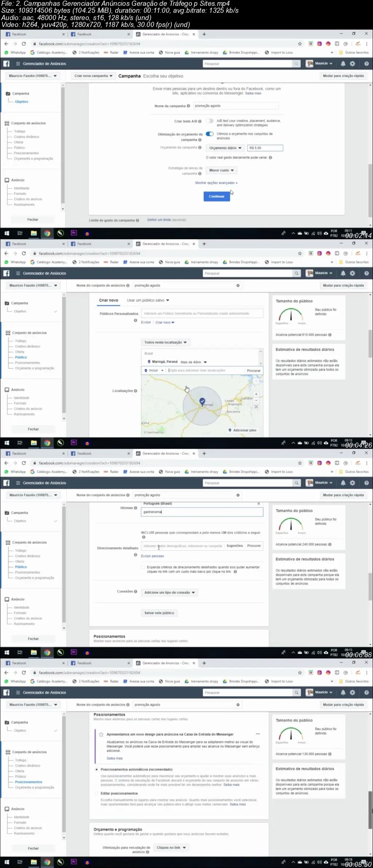Open the Todos nesta localização dropdown
373x868 pixels.
pos(165,342)
